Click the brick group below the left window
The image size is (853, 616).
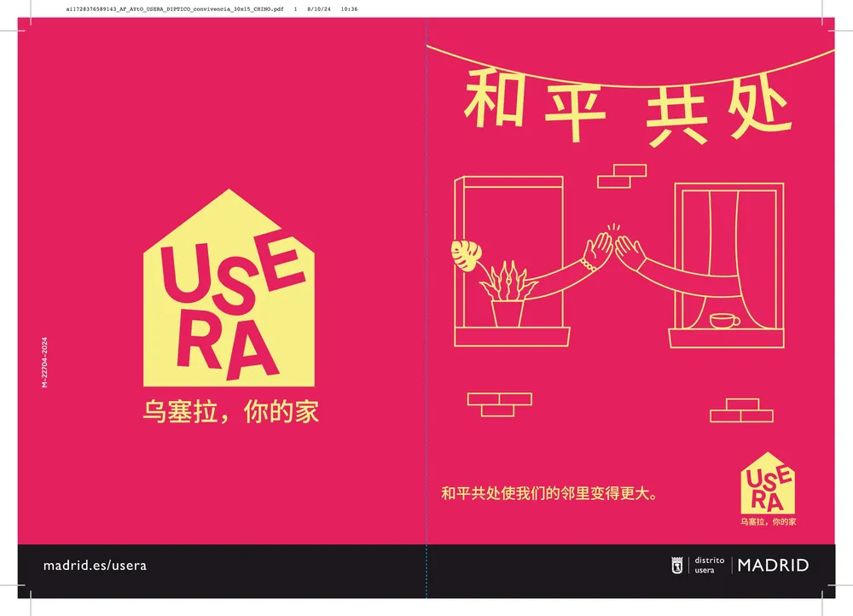499,404
